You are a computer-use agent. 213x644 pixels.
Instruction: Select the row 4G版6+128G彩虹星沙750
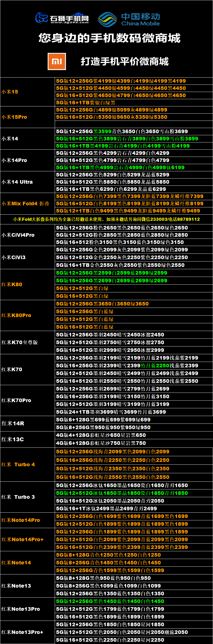point(134,443)
